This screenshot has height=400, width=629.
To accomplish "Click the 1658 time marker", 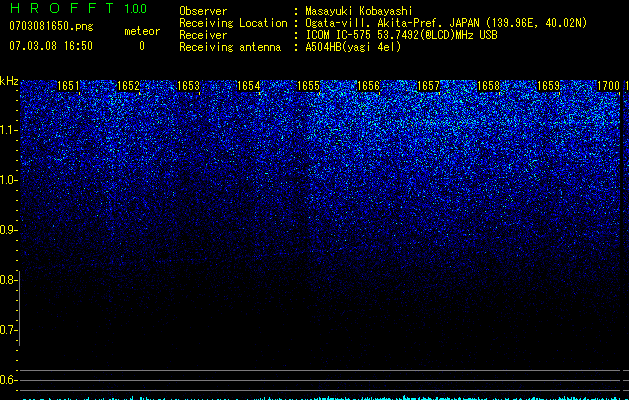I will (x=489, y=86).
